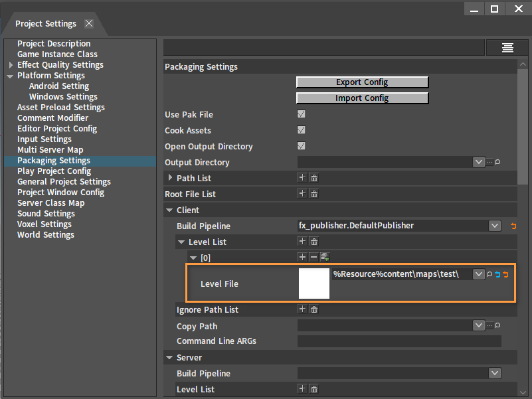Click the white Level File thumbnail

314,283
